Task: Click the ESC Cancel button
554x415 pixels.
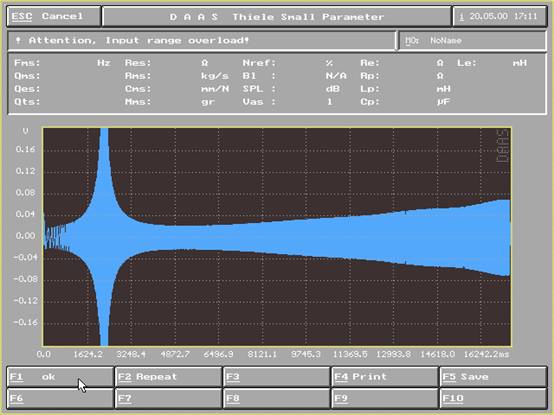Action: pyautogui.click(x=54, y=16)
